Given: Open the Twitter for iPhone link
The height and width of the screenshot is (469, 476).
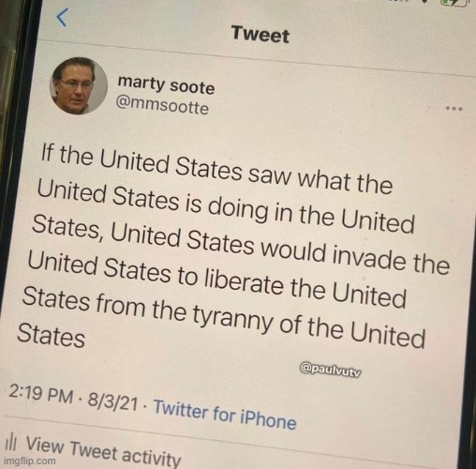Looking at the screenshot, I should [225, 415].
